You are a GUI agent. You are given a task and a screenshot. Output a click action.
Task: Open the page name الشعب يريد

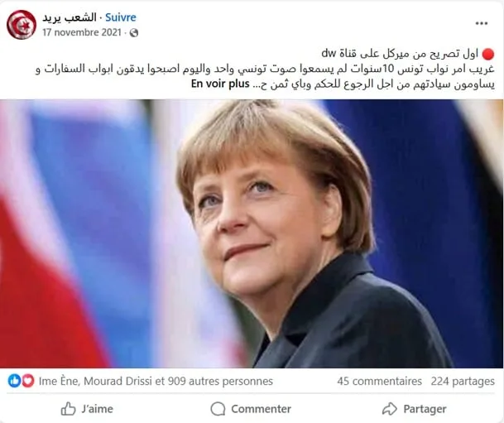click(x=70, y=17)
